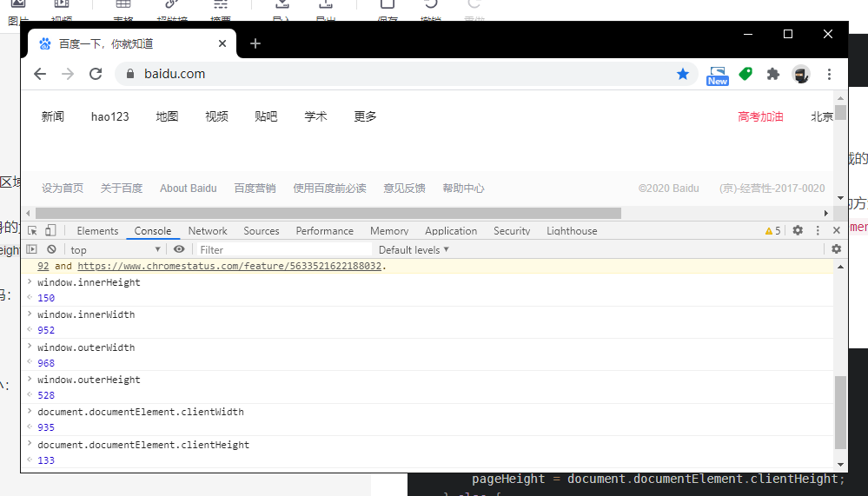Open the Extensions puzzle menu
The image size is (868, 496).
(772, 74)
